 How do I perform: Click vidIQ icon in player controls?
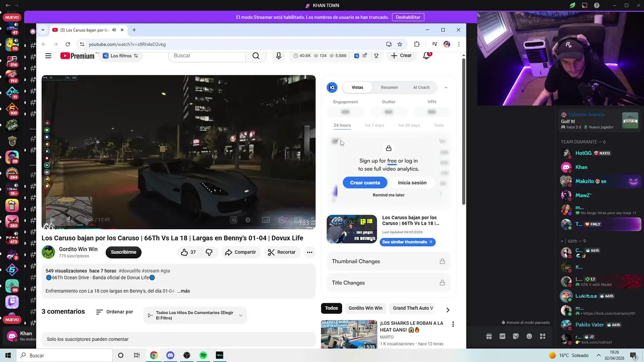tap(233, 220)
